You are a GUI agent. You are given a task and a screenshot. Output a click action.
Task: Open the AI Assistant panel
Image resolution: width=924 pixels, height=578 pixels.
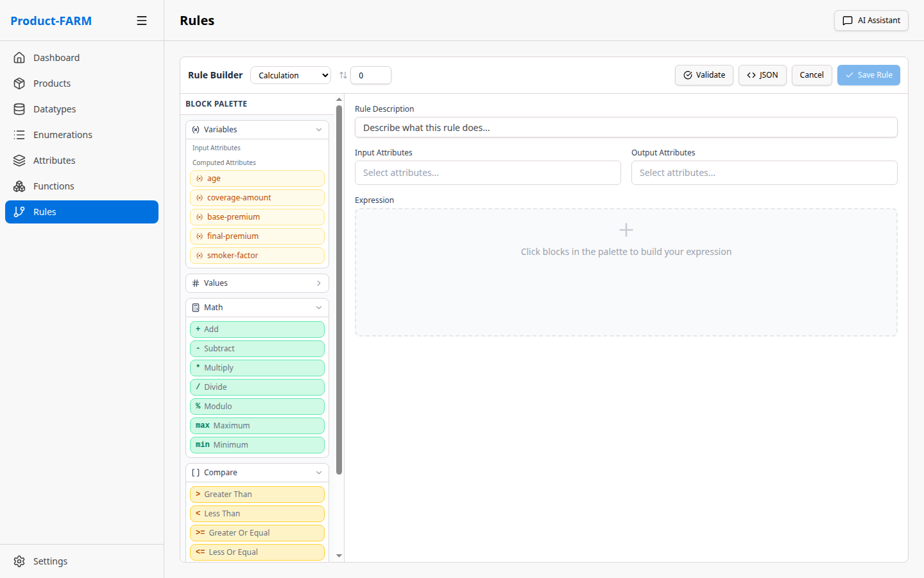pyautogui.click(x=871, y=21)
